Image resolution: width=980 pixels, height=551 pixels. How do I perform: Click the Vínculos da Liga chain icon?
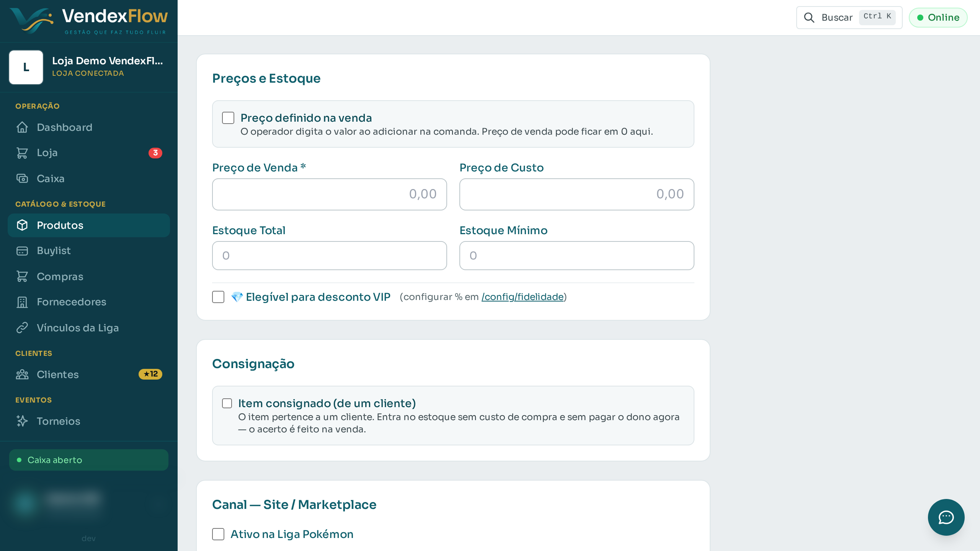(x=22, y=328)
